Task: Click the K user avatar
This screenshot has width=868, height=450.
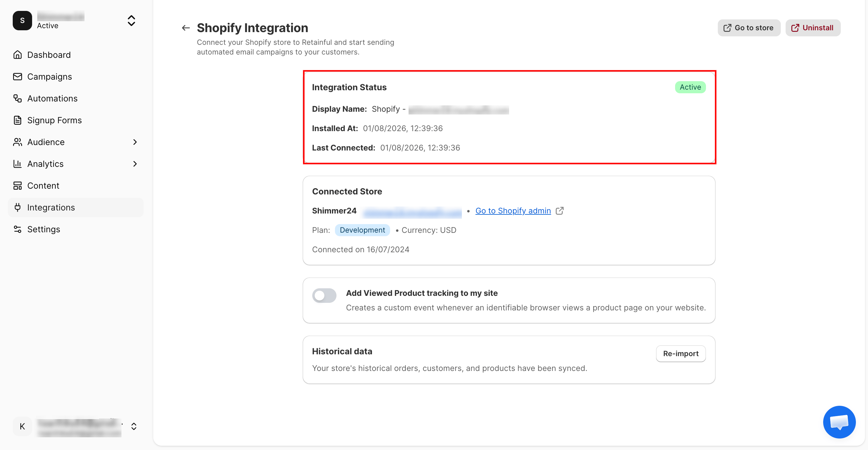Action: point(22,426)
